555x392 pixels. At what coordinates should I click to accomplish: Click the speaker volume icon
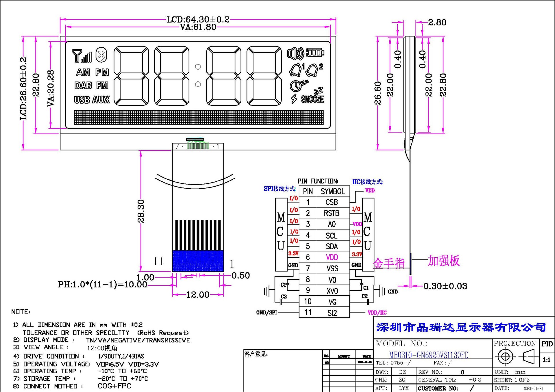click(295, 53)
